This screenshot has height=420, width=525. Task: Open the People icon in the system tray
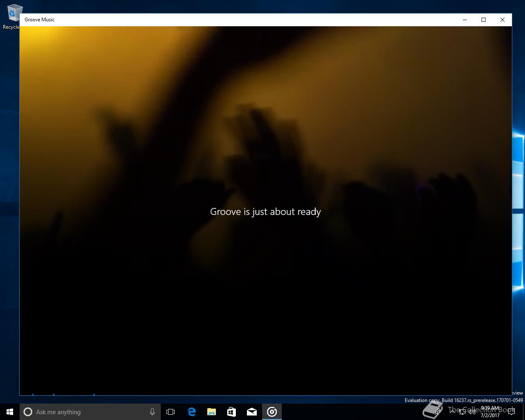click(x=438, y=412)
